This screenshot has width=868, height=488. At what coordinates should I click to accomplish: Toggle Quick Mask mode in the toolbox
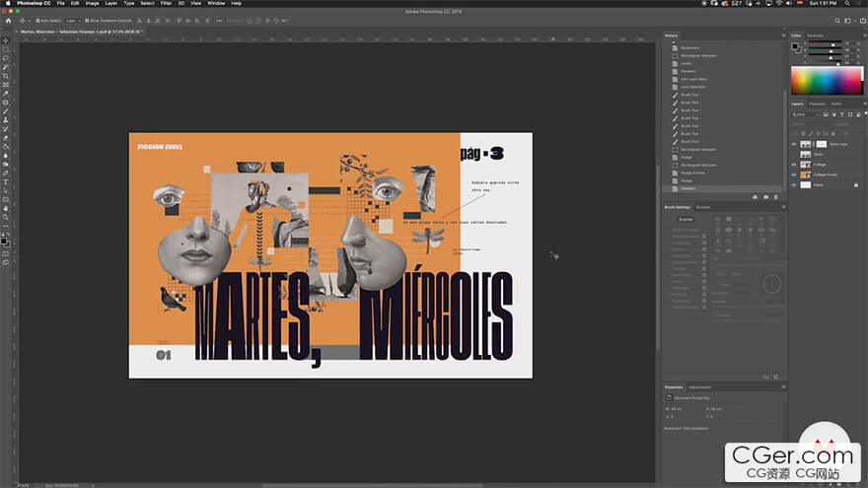pos(6,254)
